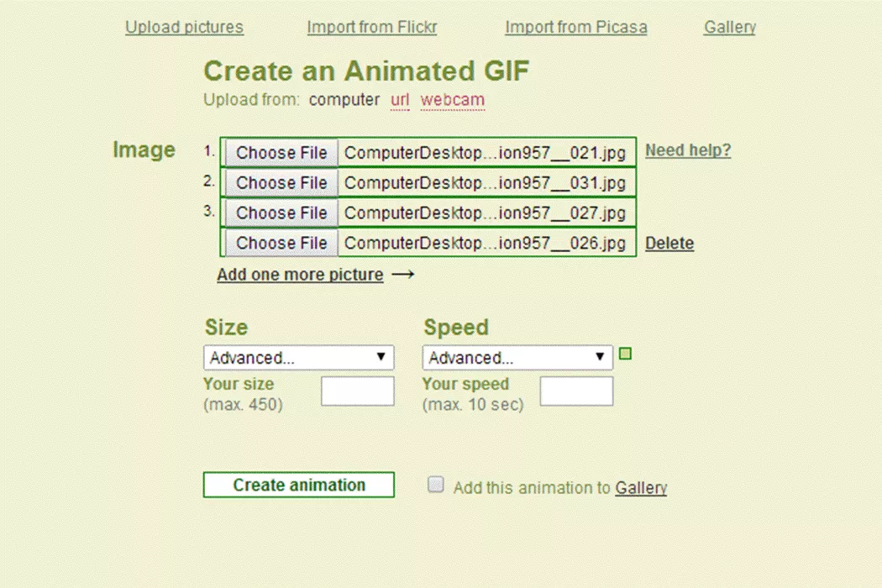882x588 pixels.
Task: Open the Speed "Advanced..." dropdown
Action: [x=517, y=357]
